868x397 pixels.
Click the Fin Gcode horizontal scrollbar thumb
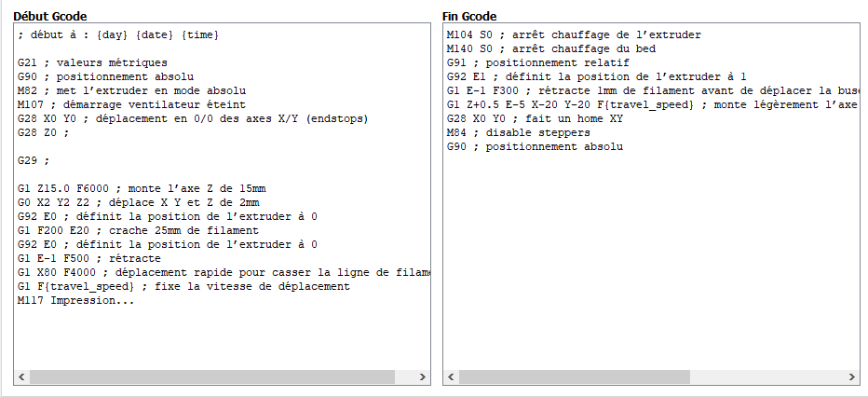coord(575,377)
